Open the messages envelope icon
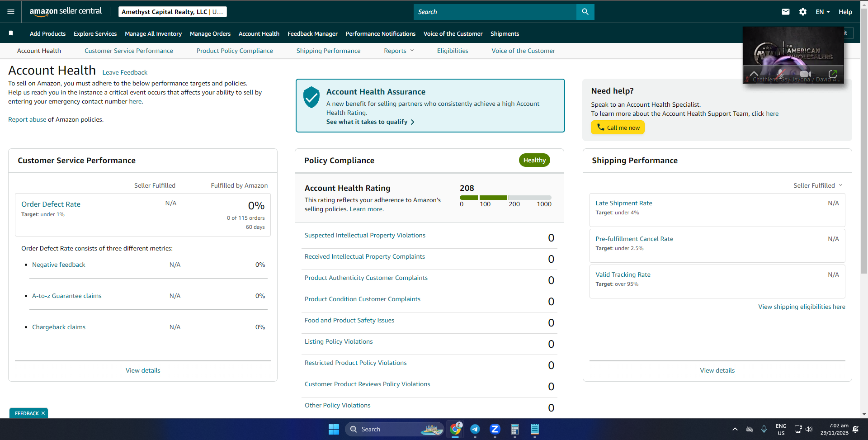Viewport: 868px width, 440px height. 786,12
